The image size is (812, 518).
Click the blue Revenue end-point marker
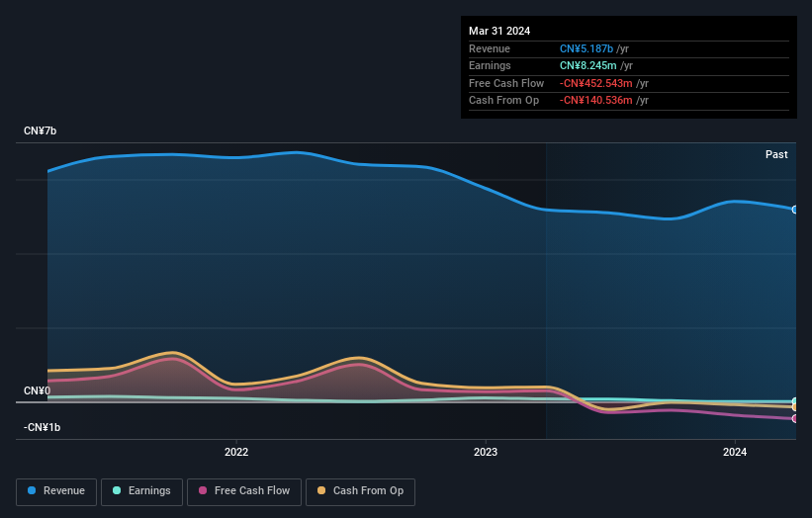click(x=795, y=210)
